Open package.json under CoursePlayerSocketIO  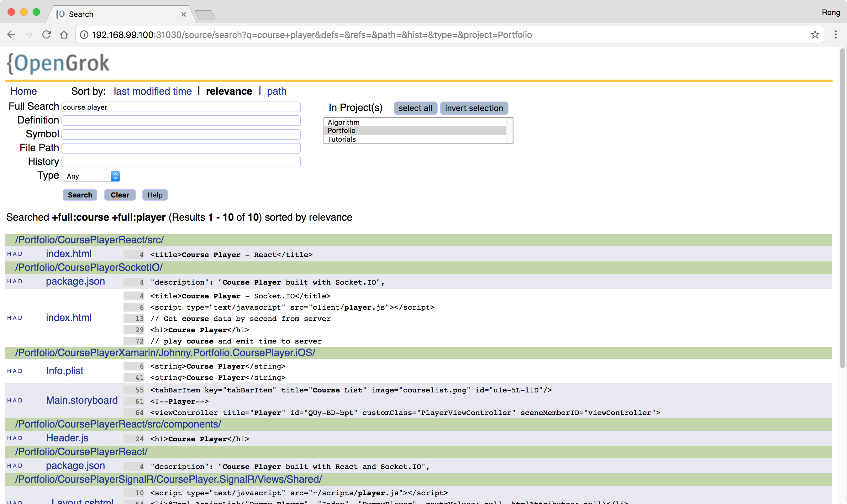(x=76, y=281)
